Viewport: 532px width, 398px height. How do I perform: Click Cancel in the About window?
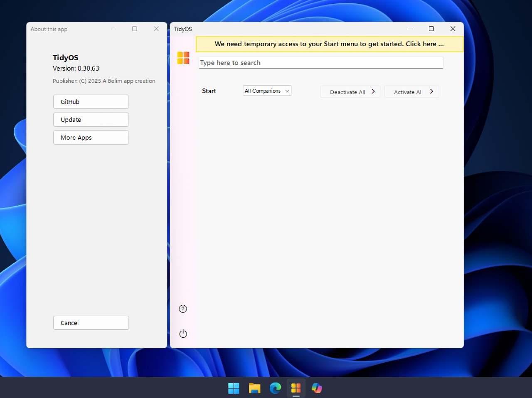tap(91, 323)
